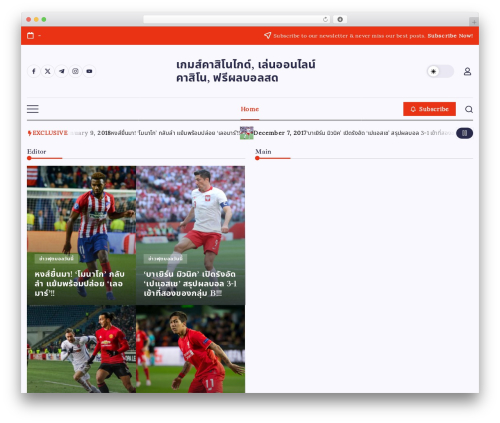Toggle the dark mode switch
Image resolution: width=500 pixels, height=423 pixels.
click(x=440, y=71)
